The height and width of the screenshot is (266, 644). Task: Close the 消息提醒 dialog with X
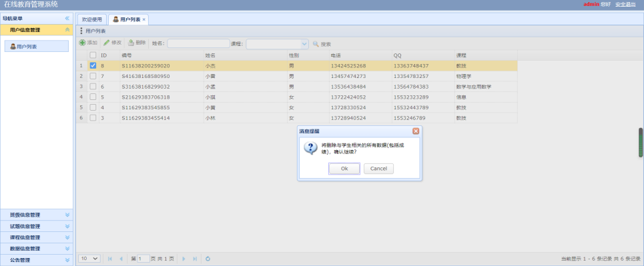pyautogui.click(x=416, y=131)
